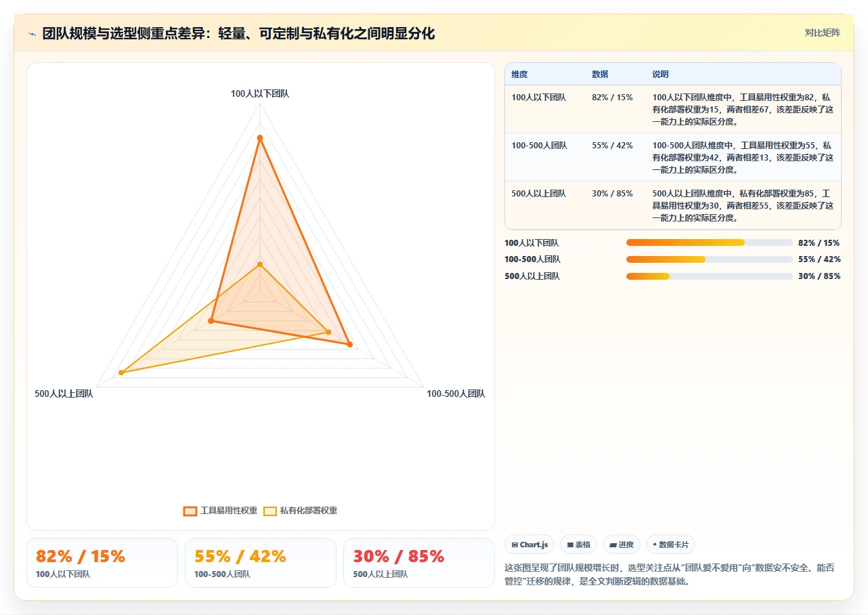
Task: Click radar axis label 100-500人团队
Action: (x=456, y=394)
